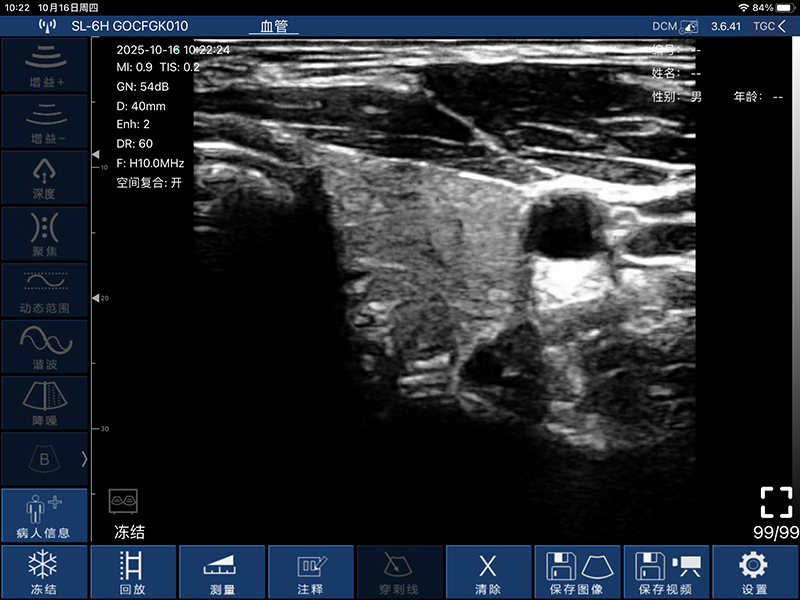800x600 pixels.
Task: Expand the B mode selector arrow
Action: [x=84, y=459]
